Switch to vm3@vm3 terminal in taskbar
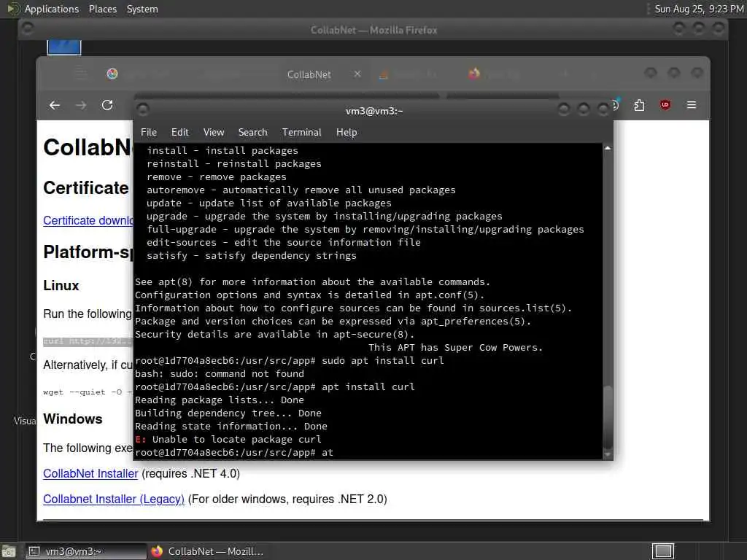Screen dimensions: 747x560 click(86, 551)
